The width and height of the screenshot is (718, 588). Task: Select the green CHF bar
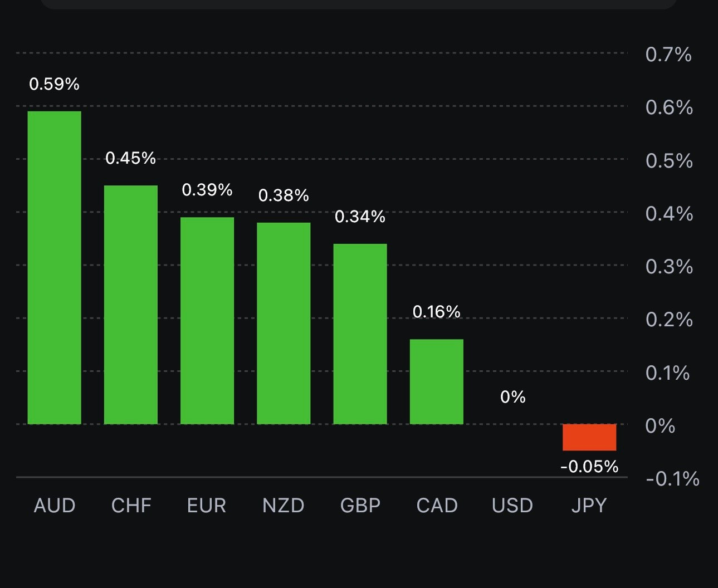pyautogui.click(x=131, y=305)
